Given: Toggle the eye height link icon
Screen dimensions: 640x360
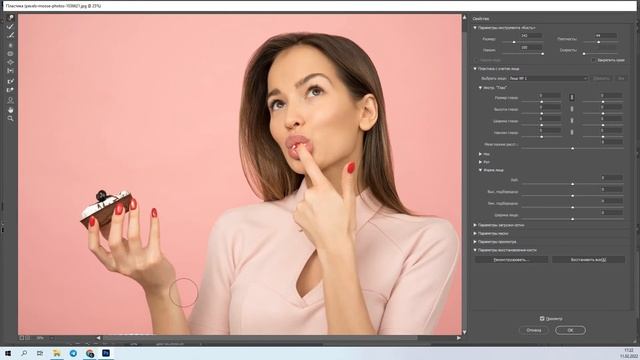Looking at the screenshot, I should [x=572, y=109].
